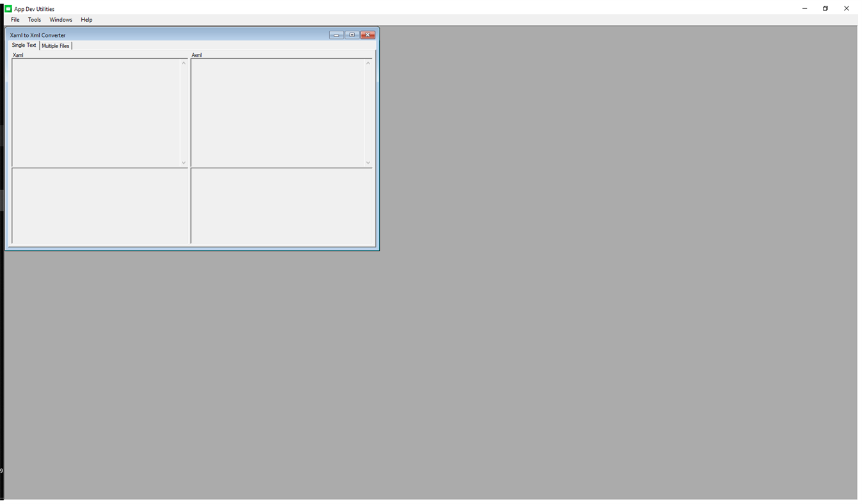Click the Xaml to Xml Converter title bar
The image size is (862, 504).
click(192, 35)
